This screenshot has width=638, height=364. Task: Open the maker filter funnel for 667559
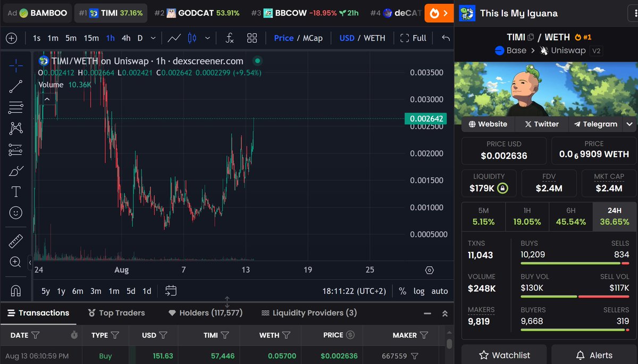click(x=414, y=356)
